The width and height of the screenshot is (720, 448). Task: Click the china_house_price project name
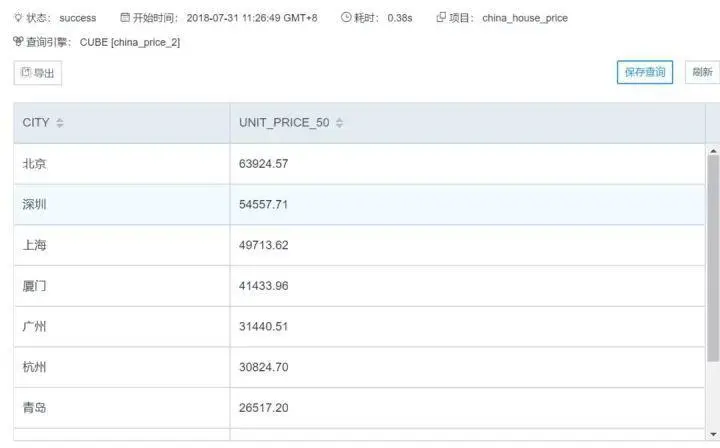pyautogui.click(x=525, y=18)
